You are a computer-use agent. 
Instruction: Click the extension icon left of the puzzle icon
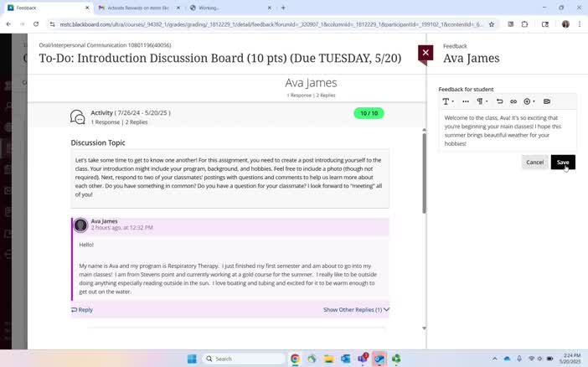click(x=510, y=24)
